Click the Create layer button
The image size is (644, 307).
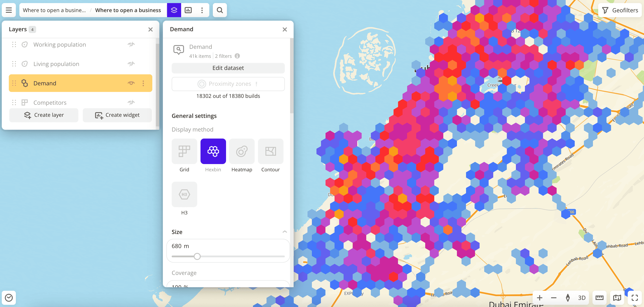click(44, 115)
